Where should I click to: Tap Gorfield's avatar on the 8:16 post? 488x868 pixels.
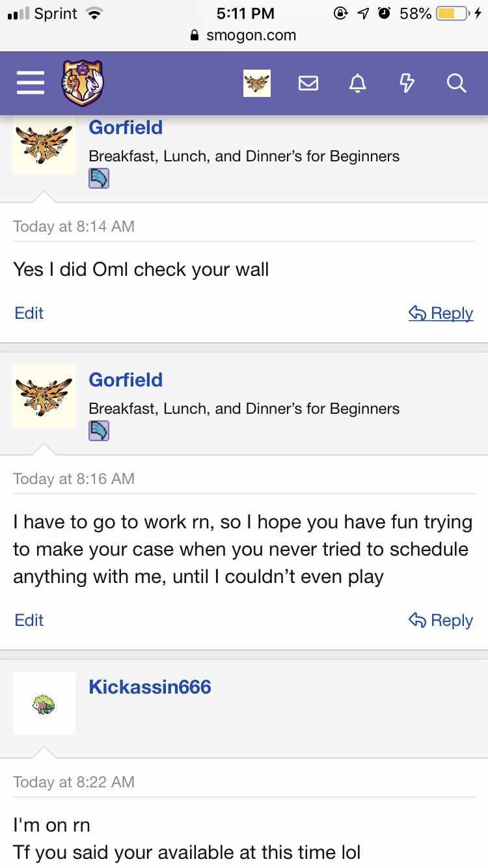44,396
